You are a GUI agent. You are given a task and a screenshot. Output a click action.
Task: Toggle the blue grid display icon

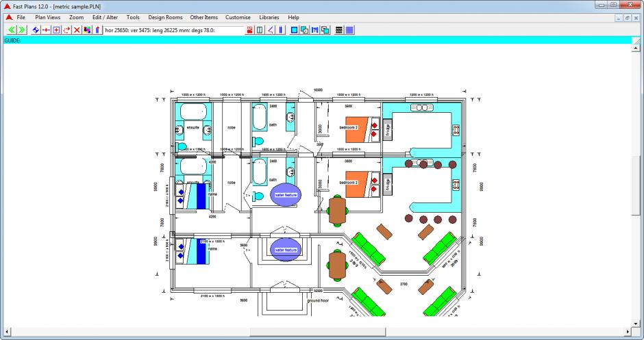click(x=349, y=30)
